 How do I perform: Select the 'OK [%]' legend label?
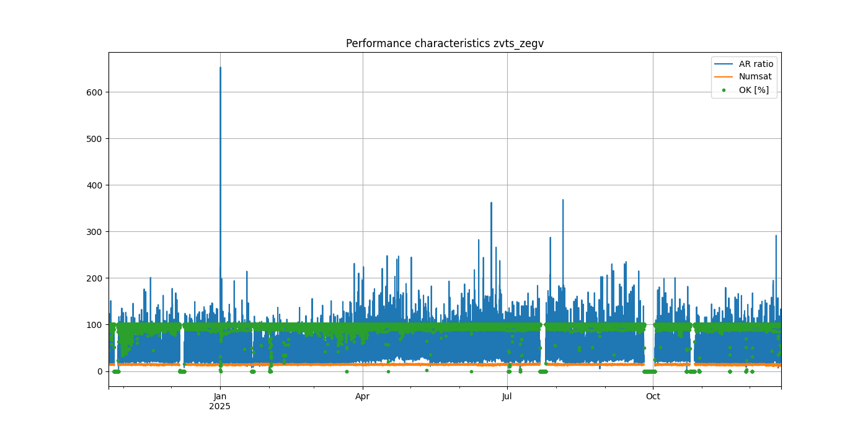click(753, 90)
